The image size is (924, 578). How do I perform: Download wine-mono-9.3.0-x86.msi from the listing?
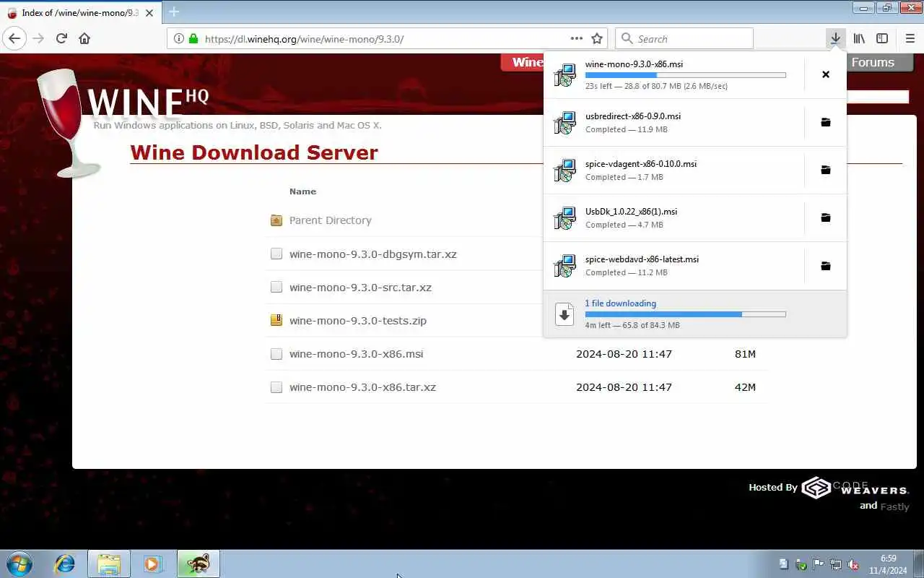[x=356, y=354]
